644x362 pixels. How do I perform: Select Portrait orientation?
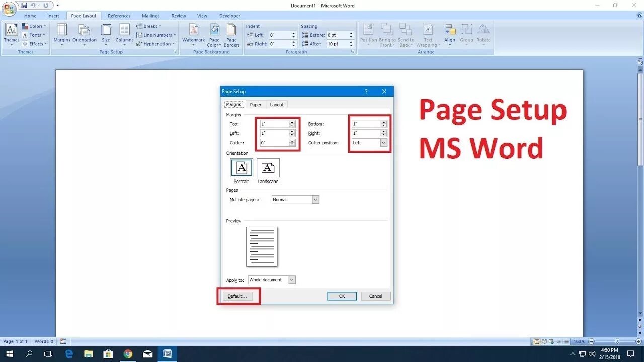(x=242, y=171)
